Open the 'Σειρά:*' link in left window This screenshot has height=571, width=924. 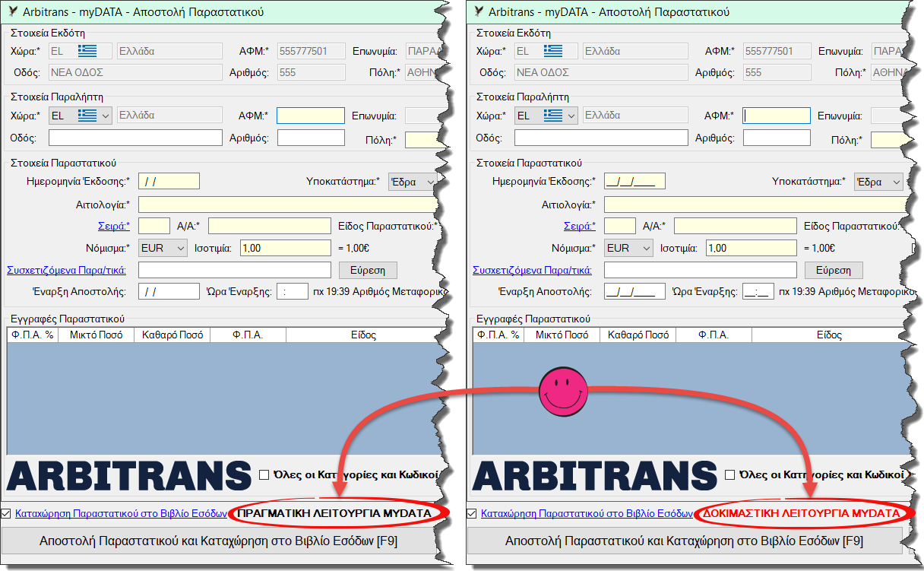point(114,226)
